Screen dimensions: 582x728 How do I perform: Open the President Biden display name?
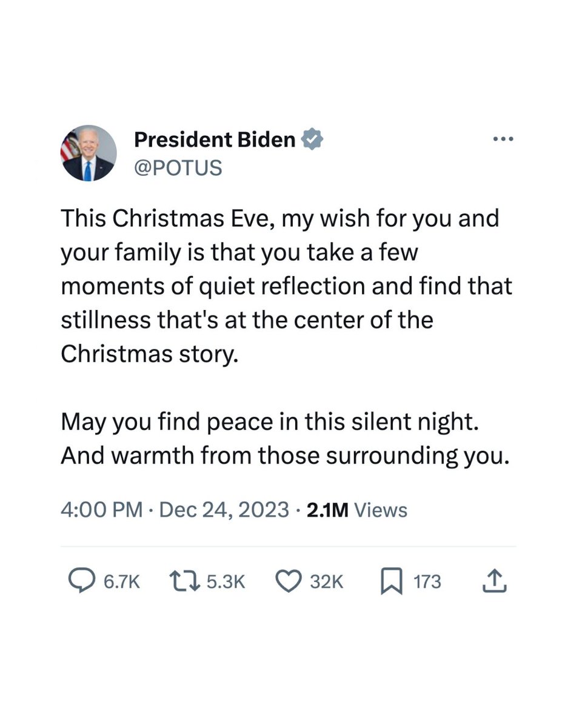(x=215, y=140)
